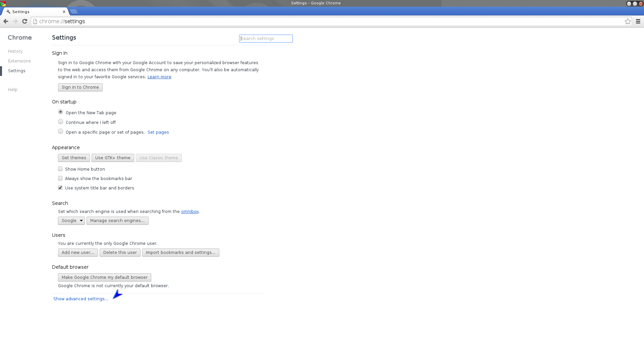Click 'Google Chrome is not currently your default browser' text

click(113, 286)
